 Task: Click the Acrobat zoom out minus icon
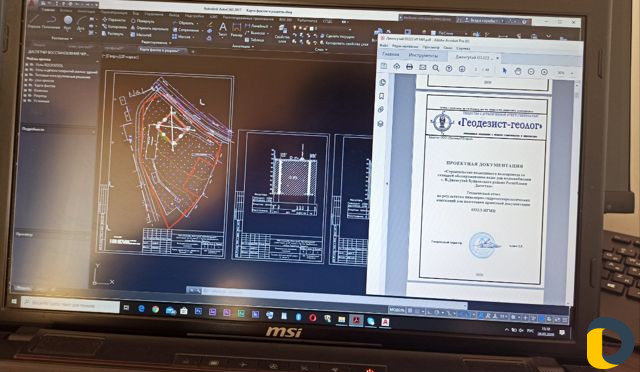tap(531, 71)
